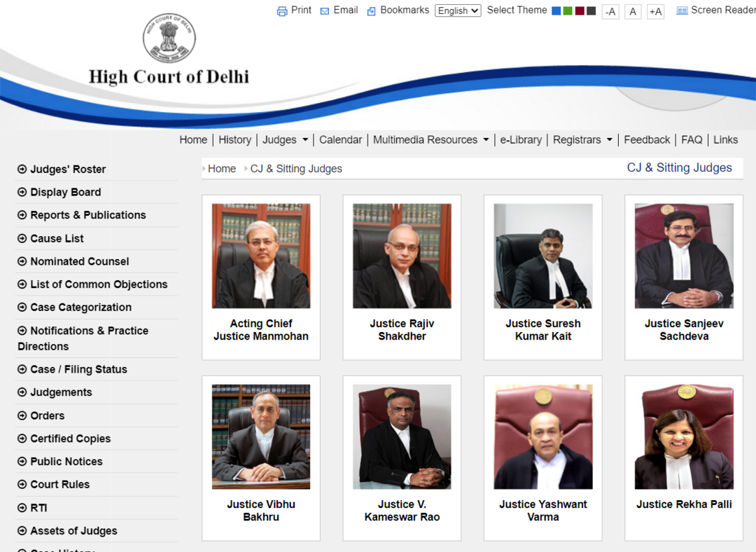Click the Bookmarks icon

pos(371,11)
